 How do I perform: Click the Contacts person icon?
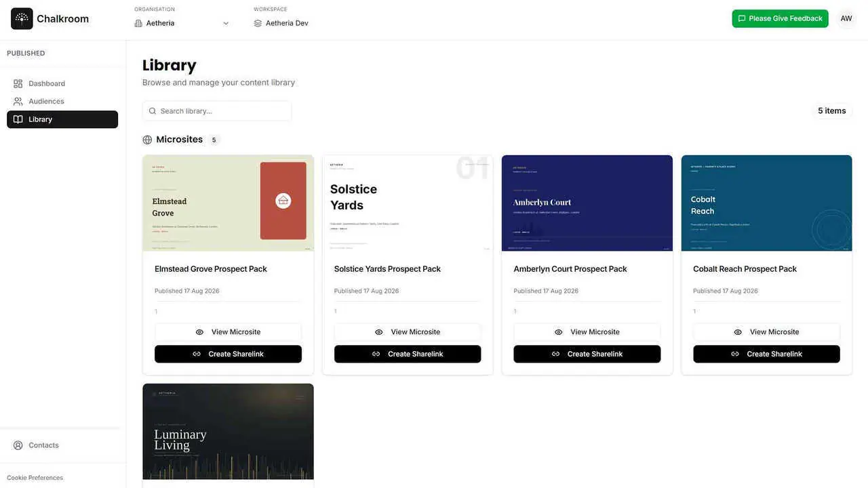click(18, 445)
